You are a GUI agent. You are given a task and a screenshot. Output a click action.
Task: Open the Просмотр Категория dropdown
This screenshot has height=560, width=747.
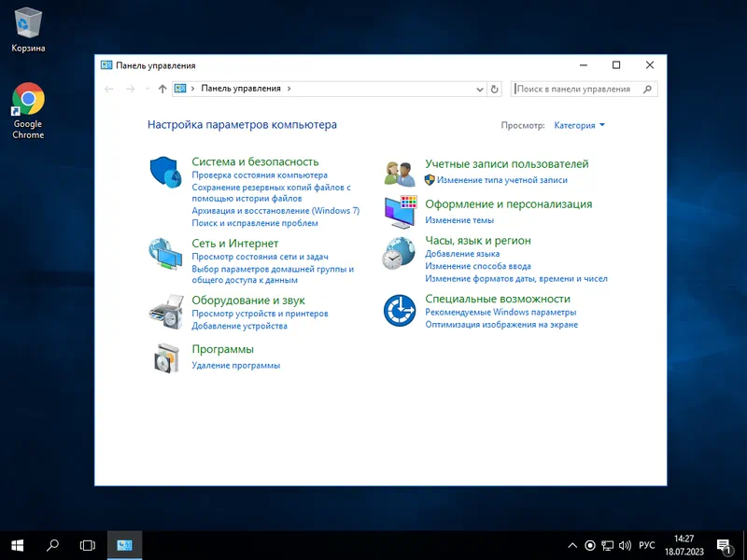pos(579,126)
